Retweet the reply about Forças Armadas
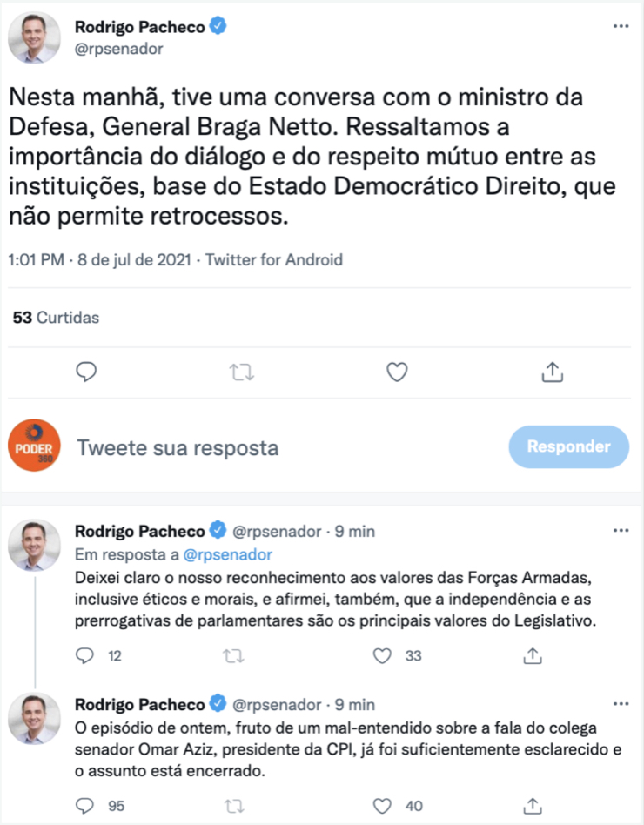Viewport: 644px width, 825px height. pyautogui.click(x=234, y=655)
